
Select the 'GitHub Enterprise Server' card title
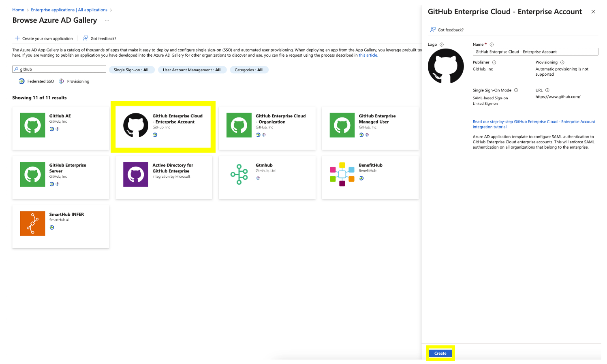[68, 168]
